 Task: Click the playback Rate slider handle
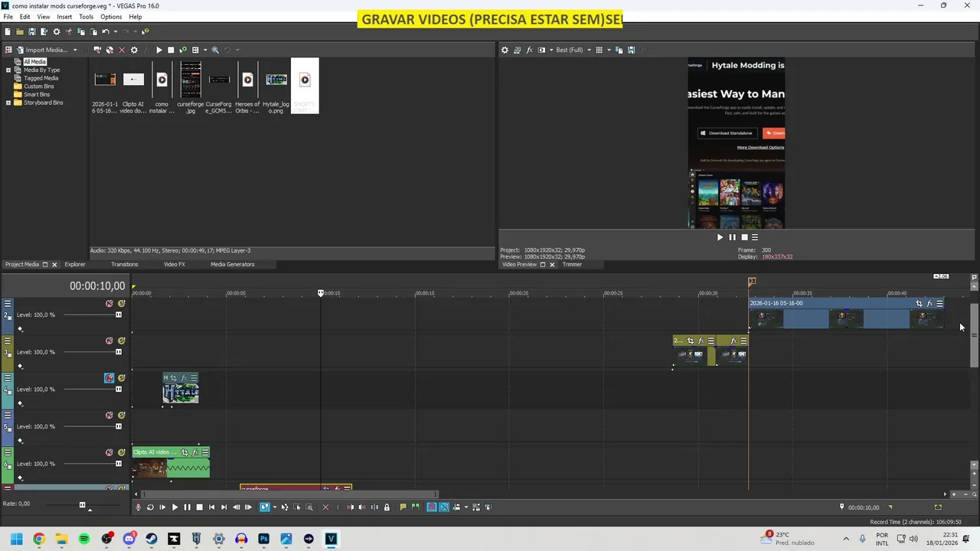point(83,505)
